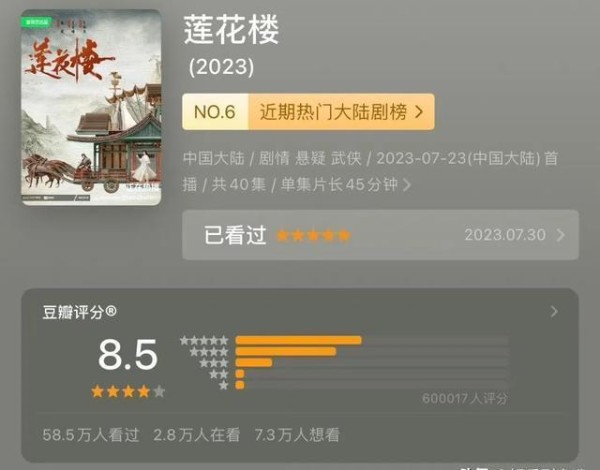Click the chevron on the orange ranking banner
600x470 pixels.
click(x=419, y=112)
